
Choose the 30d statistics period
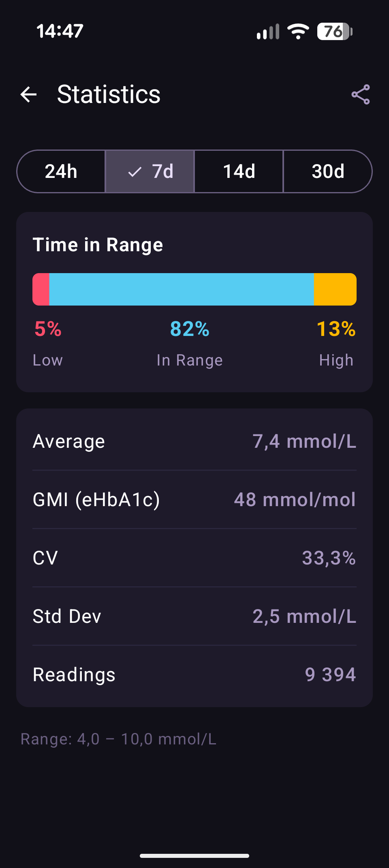pyautogui.click(x=328, y=171)
